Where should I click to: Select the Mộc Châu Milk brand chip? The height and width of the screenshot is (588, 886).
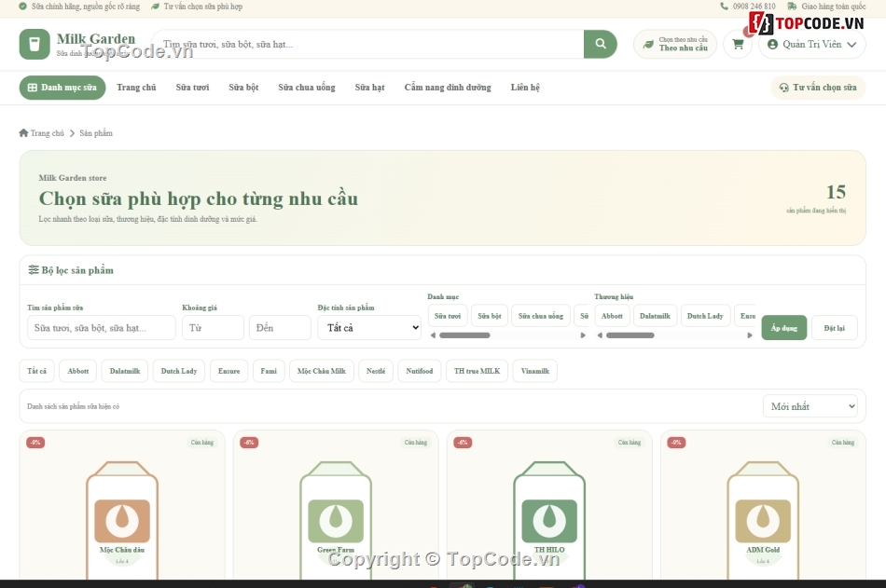[x=322, y=371]
